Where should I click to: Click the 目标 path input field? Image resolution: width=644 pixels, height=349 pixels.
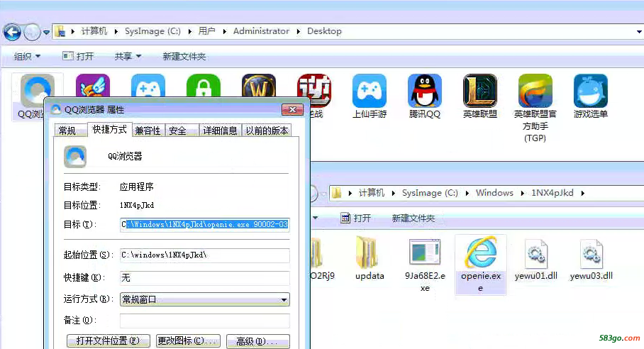point(204,225)
